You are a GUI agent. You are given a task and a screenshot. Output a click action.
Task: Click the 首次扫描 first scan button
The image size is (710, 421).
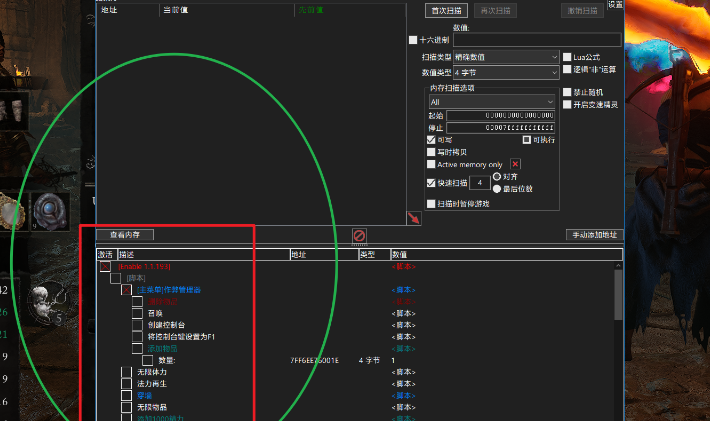click(448, 10)
